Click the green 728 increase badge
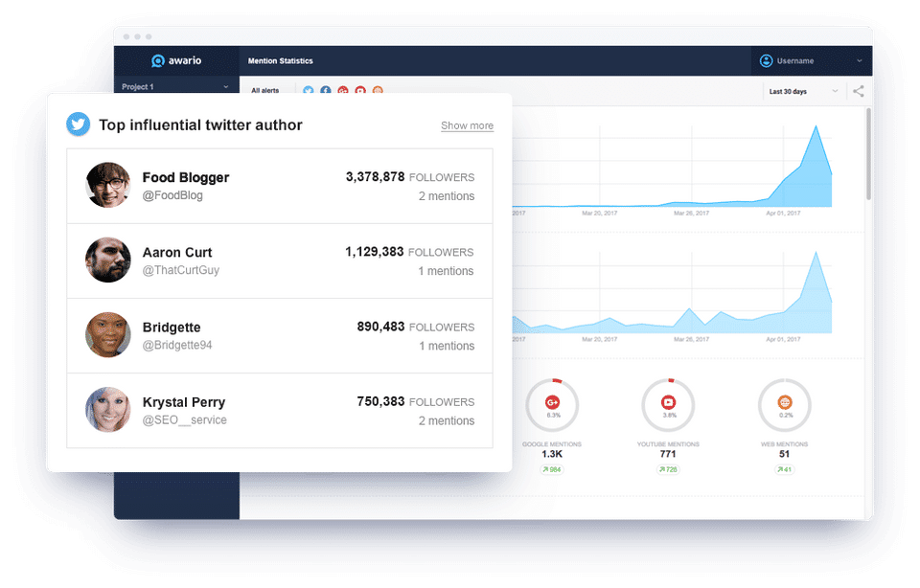 click(668, 469)
